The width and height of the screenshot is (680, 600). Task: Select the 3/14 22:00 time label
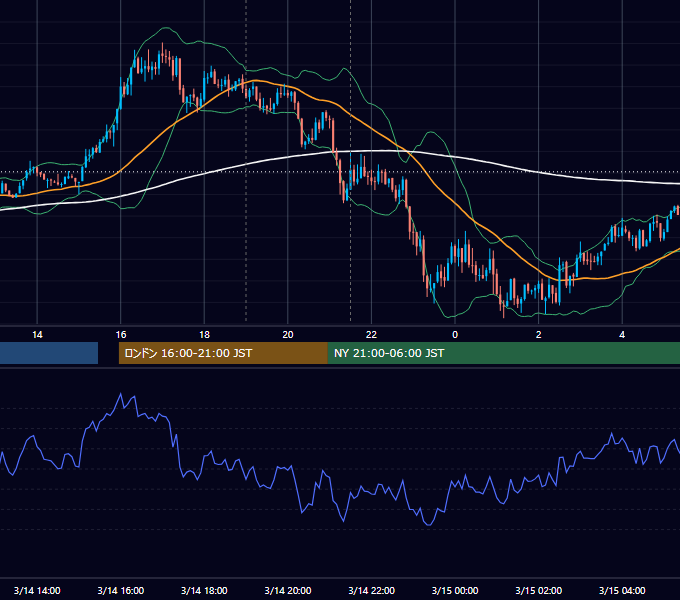pos(372,590)
